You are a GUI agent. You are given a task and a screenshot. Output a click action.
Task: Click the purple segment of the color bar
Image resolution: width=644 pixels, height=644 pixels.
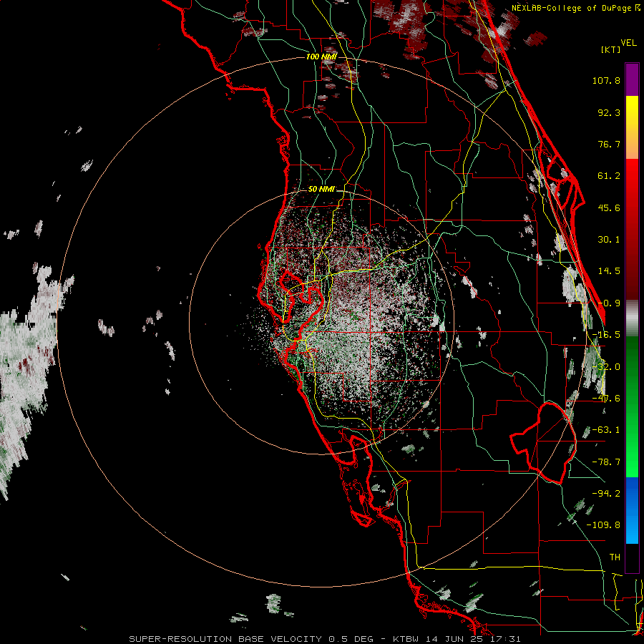click(x=632, y=79)
